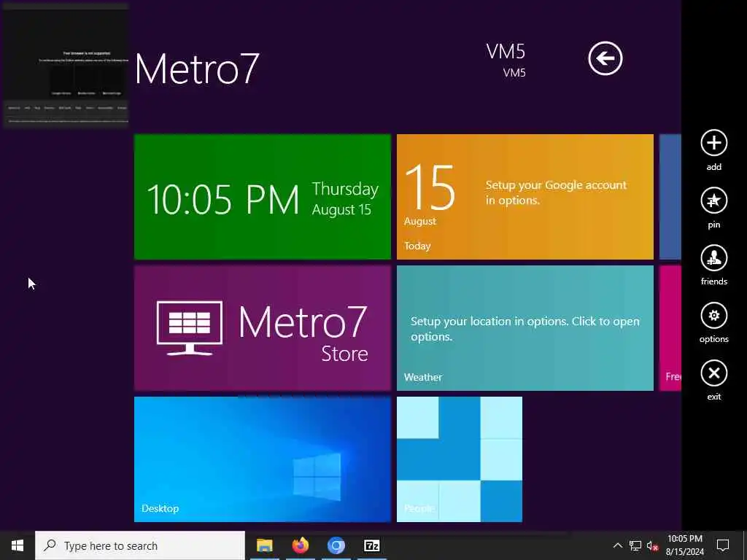Open Firefox from the taskbar

pyautogui.click(x=300, y=545)
